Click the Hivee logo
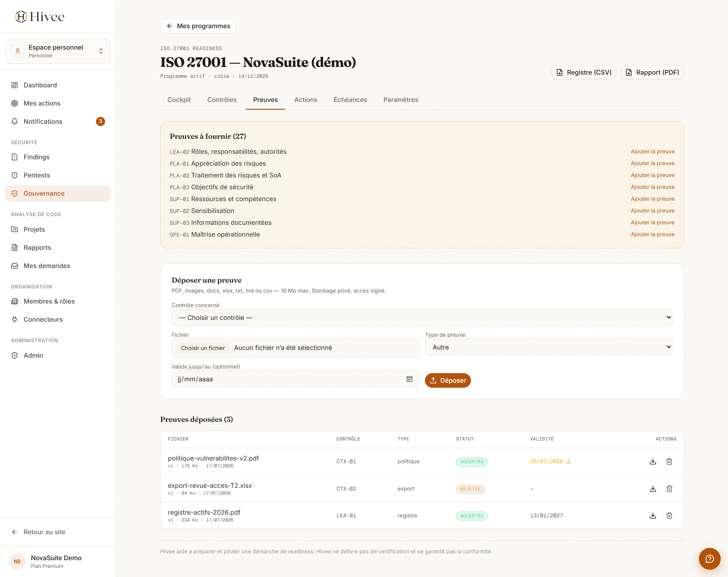The height and width of the screenshot is (577, 728). (x=40, y=17)
